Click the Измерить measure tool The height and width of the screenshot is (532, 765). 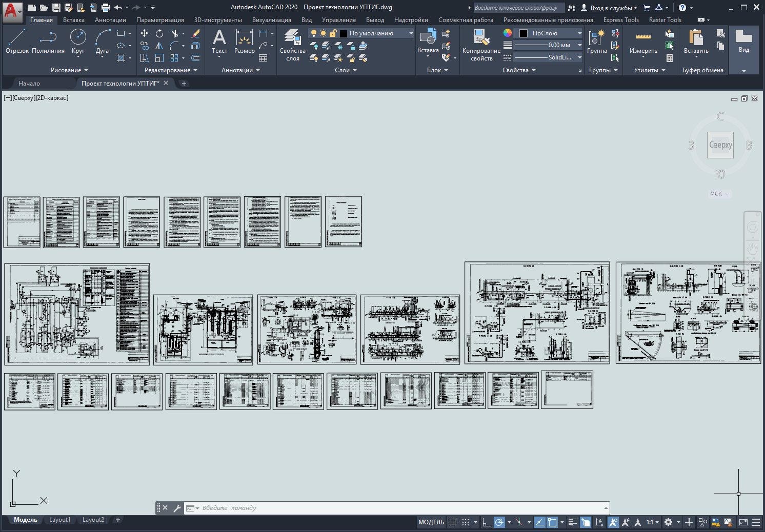point(643,41)
